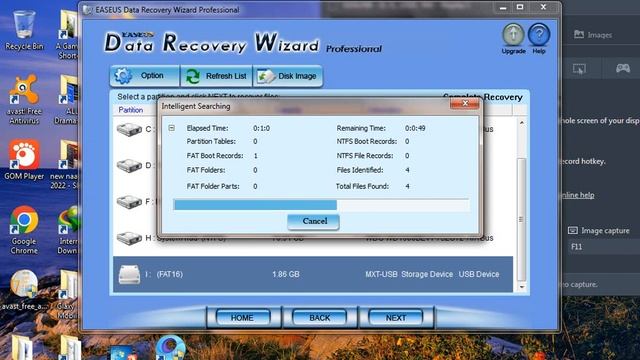Open Images tab in background window
This screenshot has width=640, height=360.
[x=593, y=35]
